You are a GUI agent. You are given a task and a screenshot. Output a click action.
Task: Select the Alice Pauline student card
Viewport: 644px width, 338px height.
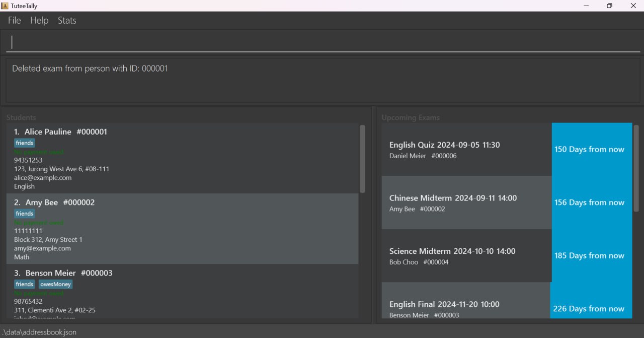182,158
